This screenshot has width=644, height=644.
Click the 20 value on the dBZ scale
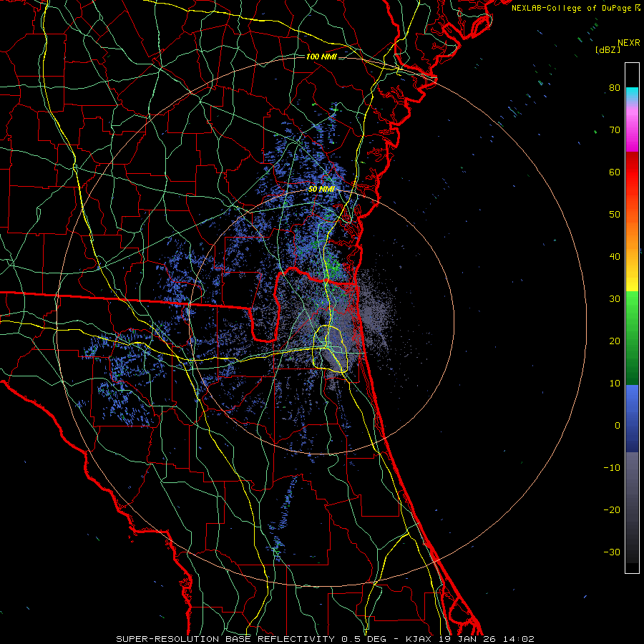coord(615,341)
